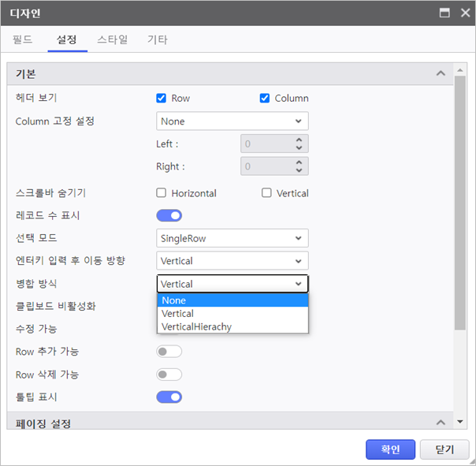Uncheck the Row header checkbox
476x466 pixels.
coord(162,99)
